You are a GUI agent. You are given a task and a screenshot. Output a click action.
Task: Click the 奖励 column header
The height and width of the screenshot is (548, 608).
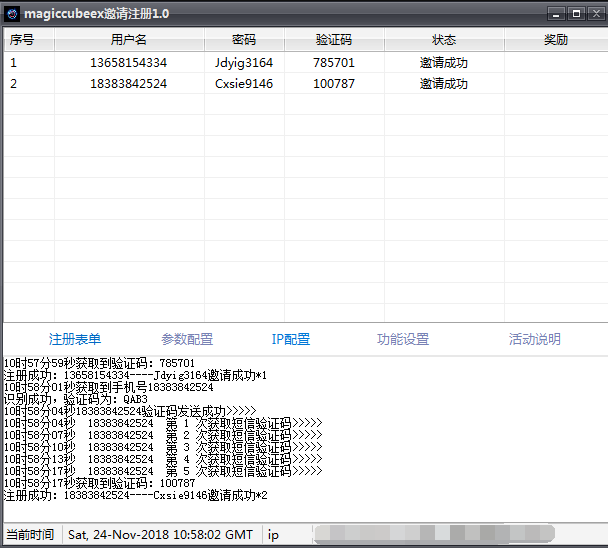[x=556, y=40]
